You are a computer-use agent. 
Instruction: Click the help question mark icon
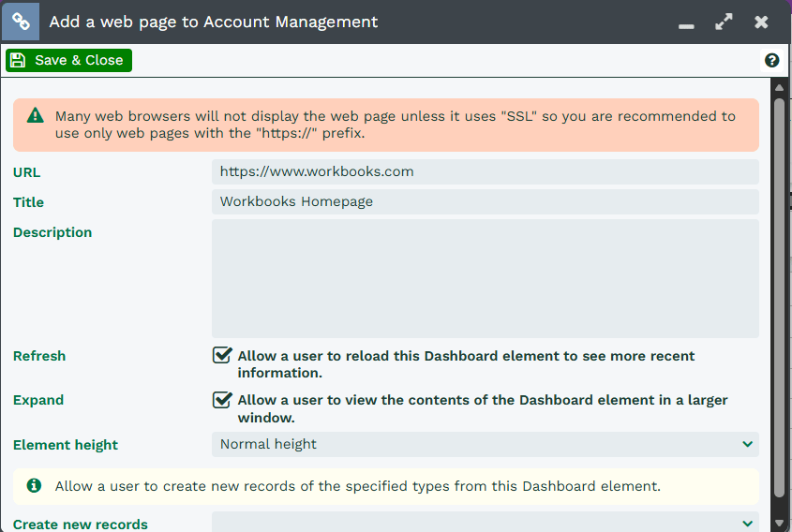coord(771,61)
